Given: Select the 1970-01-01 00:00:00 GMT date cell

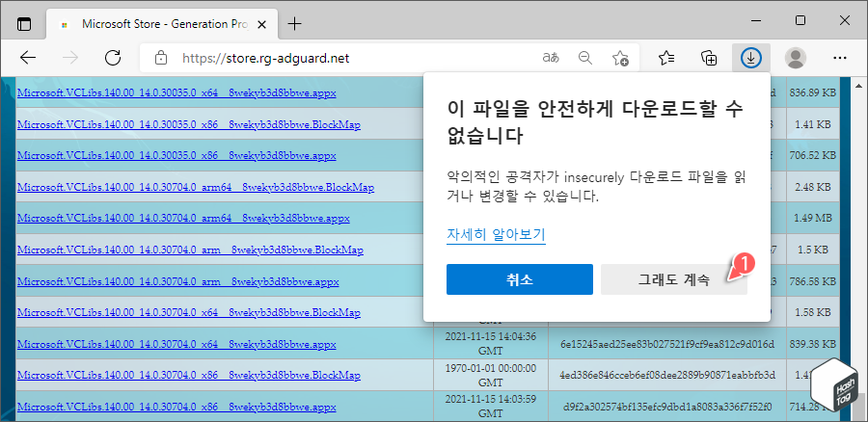Looking at the screenshot, I should pyautogui.click(x=491, y=375).
